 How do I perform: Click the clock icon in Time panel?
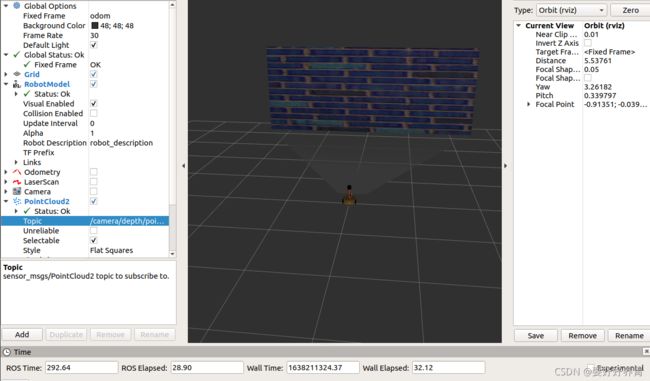[7, 352]
